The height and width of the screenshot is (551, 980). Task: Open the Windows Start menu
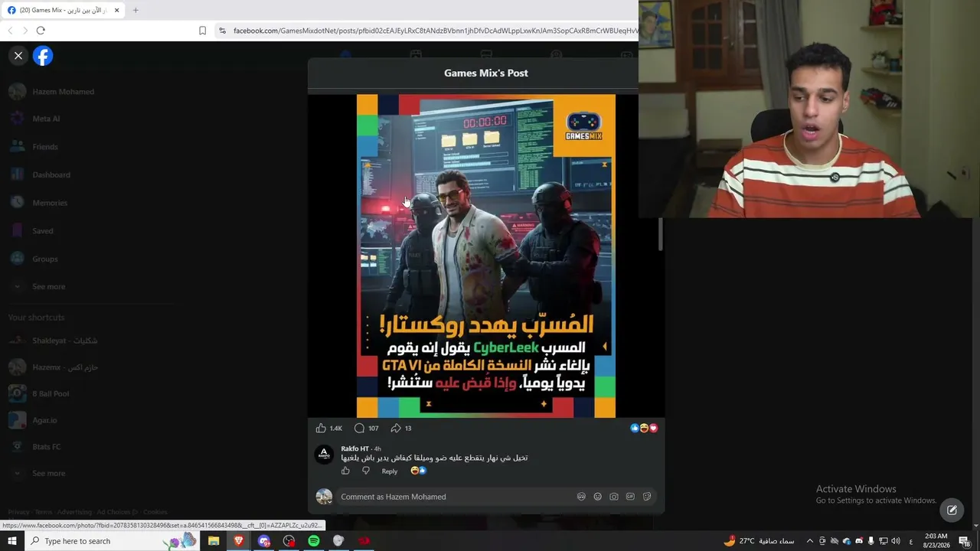tap(12, 541)
